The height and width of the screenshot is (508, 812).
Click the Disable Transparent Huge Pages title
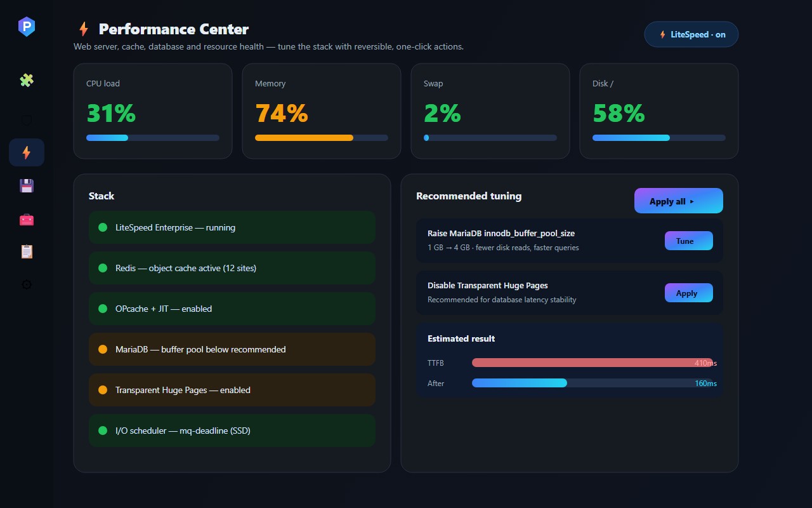coord(488,285)
